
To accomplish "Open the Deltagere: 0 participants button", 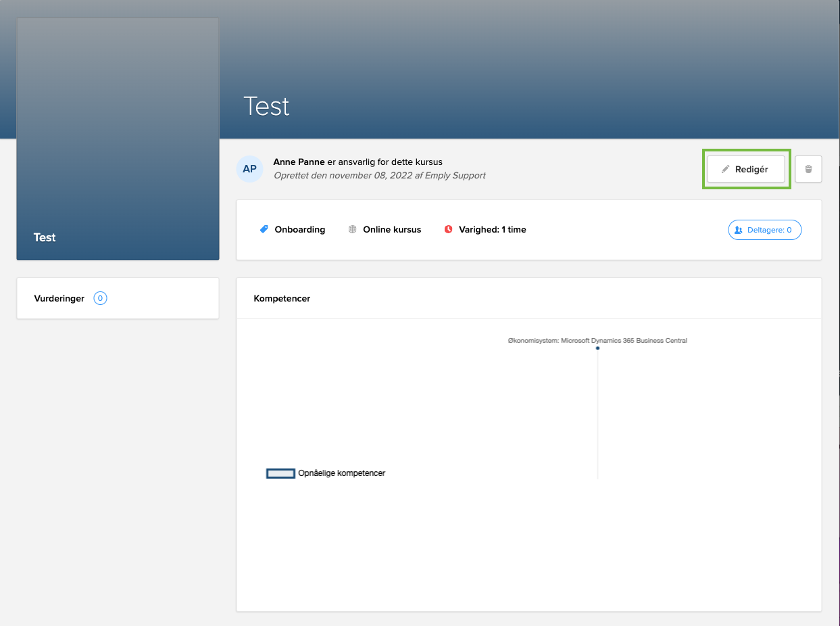I will 764,230.
